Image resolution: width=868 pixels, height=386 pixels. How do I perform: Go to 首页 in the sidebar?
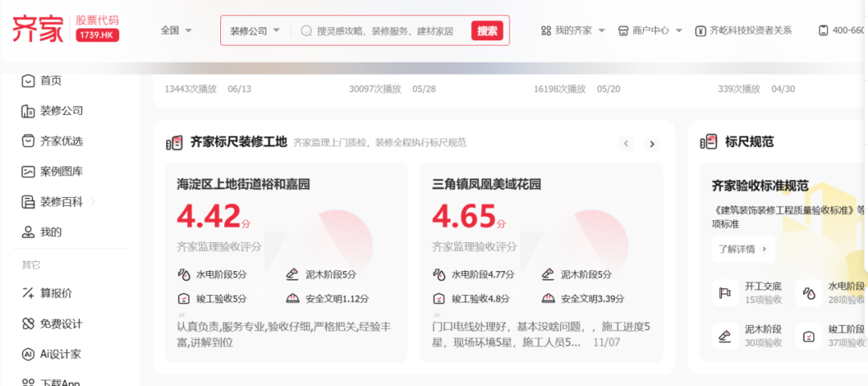click(51, 80)
